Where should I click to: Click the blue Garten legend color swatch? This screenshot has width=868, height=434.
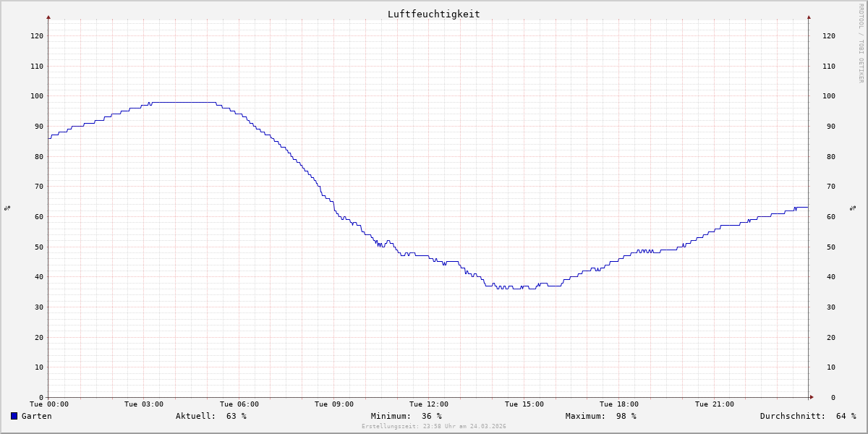14,416
